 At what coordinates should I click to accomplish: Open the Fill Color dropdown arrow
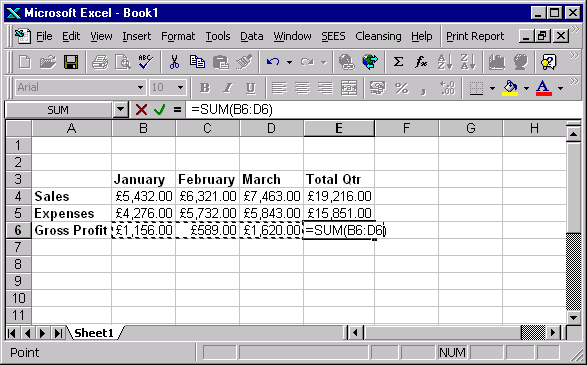526,88
